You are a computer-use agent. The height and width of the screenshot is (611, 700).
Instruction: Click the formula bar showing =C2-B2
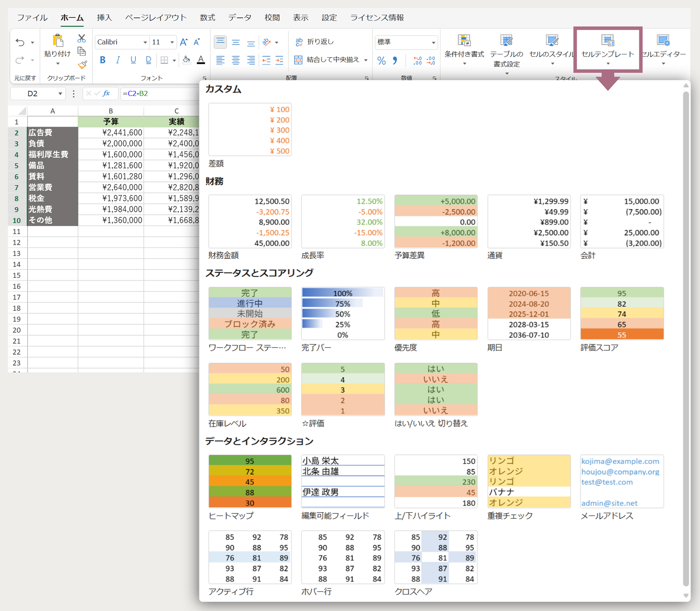tap(160, 93)
